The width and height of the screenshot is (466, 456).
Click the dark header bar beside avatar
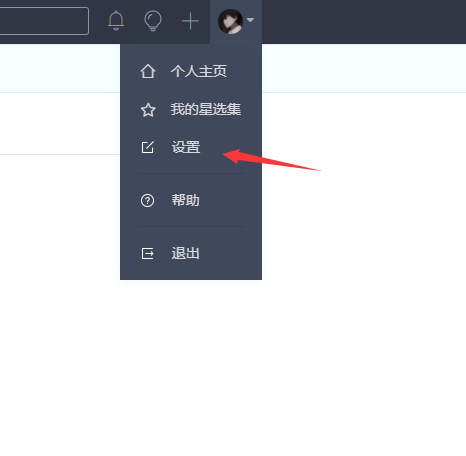pyautogui.click(x=364, y=22)
